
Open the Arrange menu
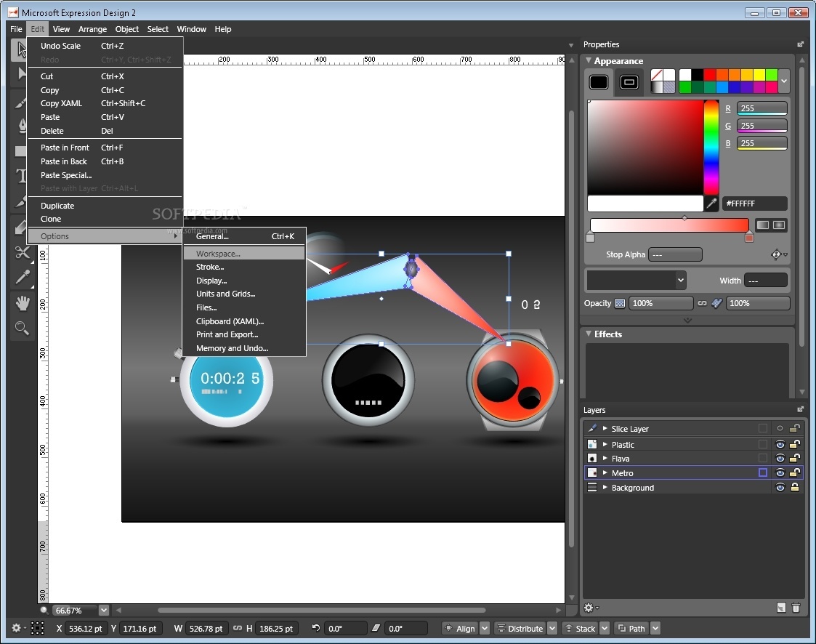click(x=92, y=29)
